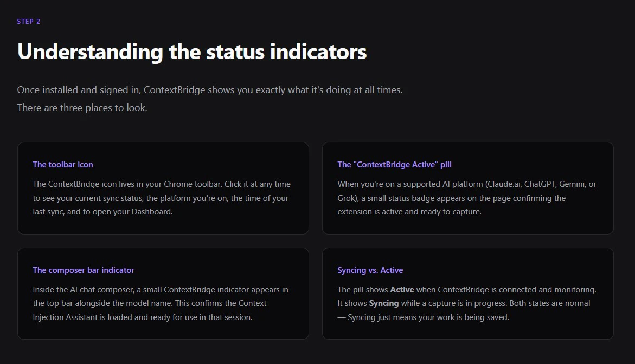Click the word 'Dashboard' in toolbar card

point(151,212)
